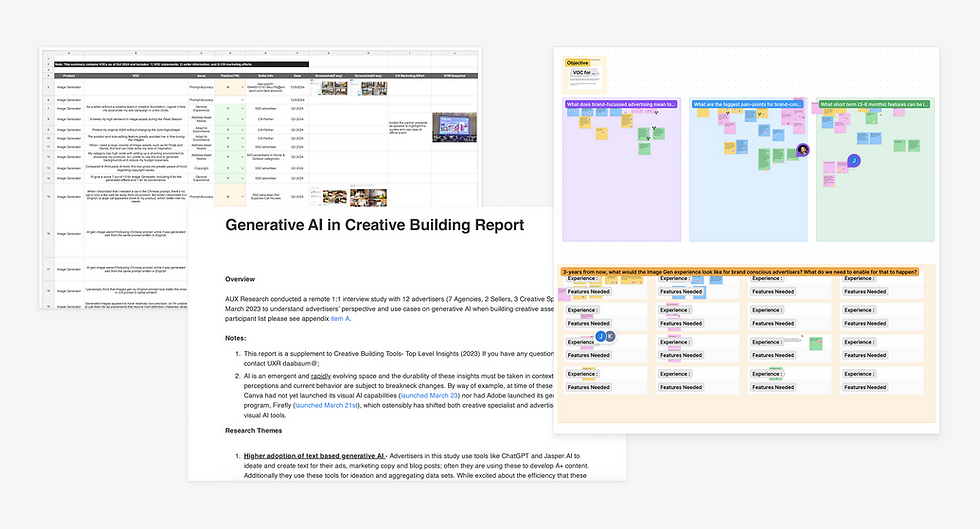Screen dimensions: 980x529
Task: Click the report title 'Generative AI in Creative Building Report'
Action: pos(374,225)
